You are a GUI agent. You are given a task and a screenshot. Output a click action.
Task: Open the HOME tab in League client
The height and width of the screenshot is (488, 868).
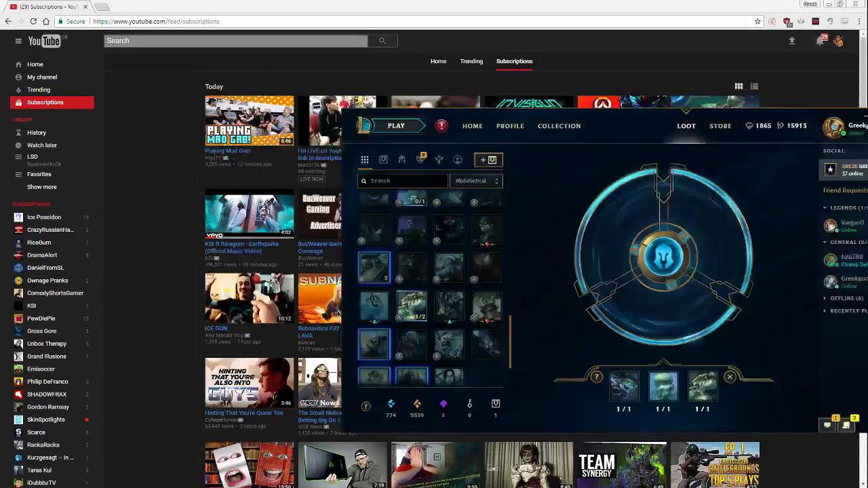(x=473, y=126)
